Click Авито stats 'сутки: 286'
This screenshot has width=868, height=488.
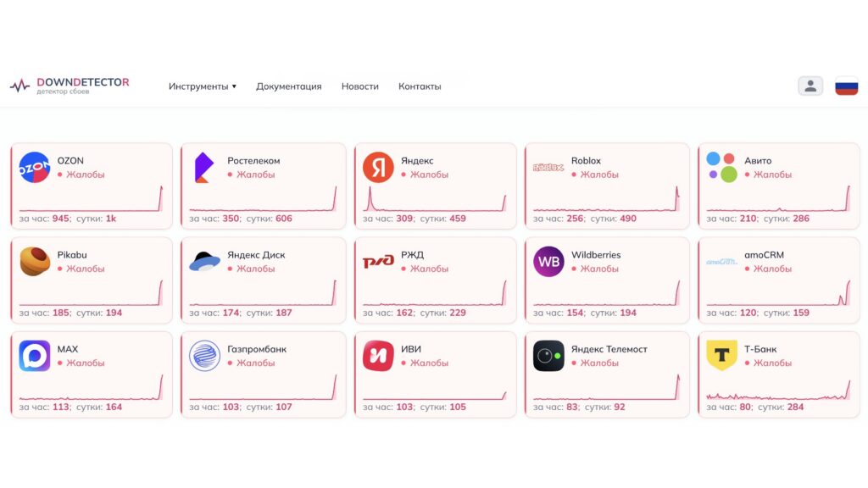787,219
